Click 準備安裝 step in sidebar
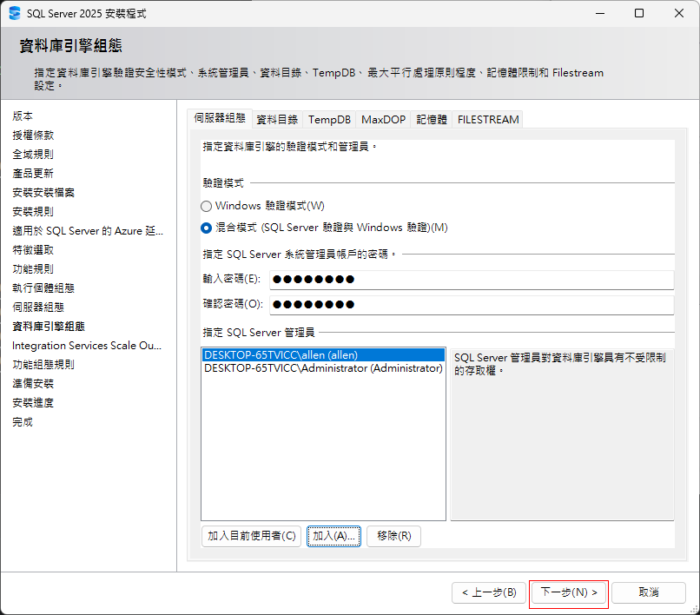Image resolution: width=700 pixels, height=615 pixels. (x=33, y=384)
